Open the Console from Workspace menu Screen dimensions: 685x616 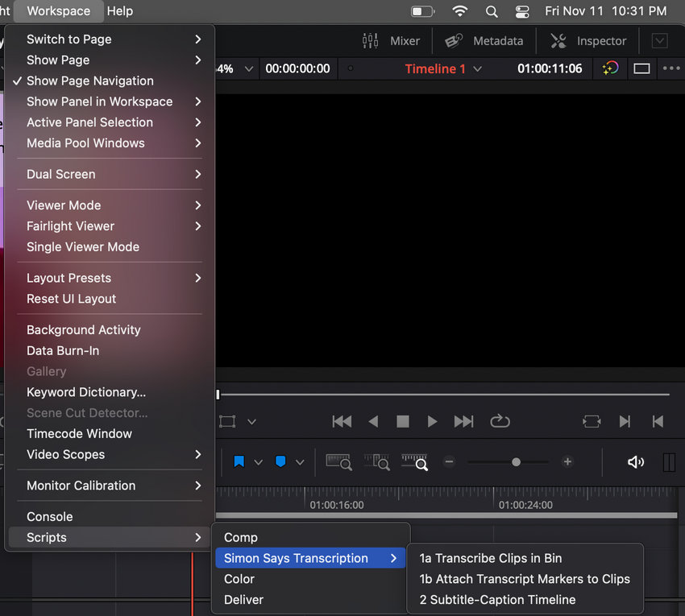[110, 516]
